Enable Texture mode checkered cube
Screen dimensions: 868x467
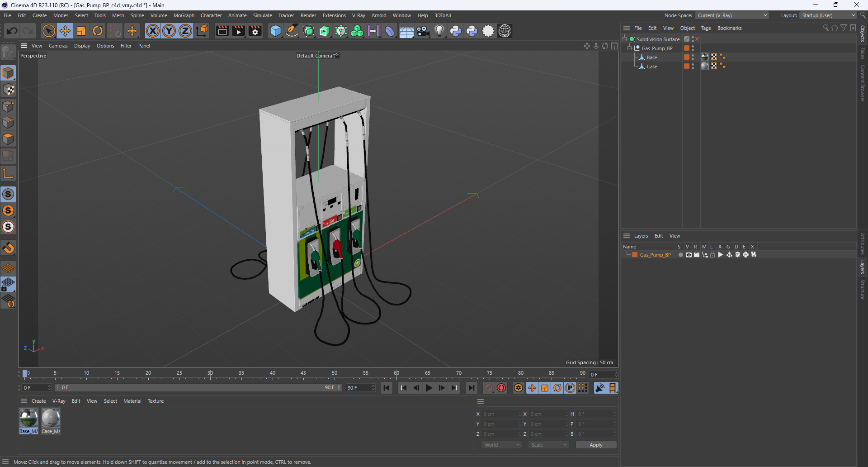(x=8, y=90)
